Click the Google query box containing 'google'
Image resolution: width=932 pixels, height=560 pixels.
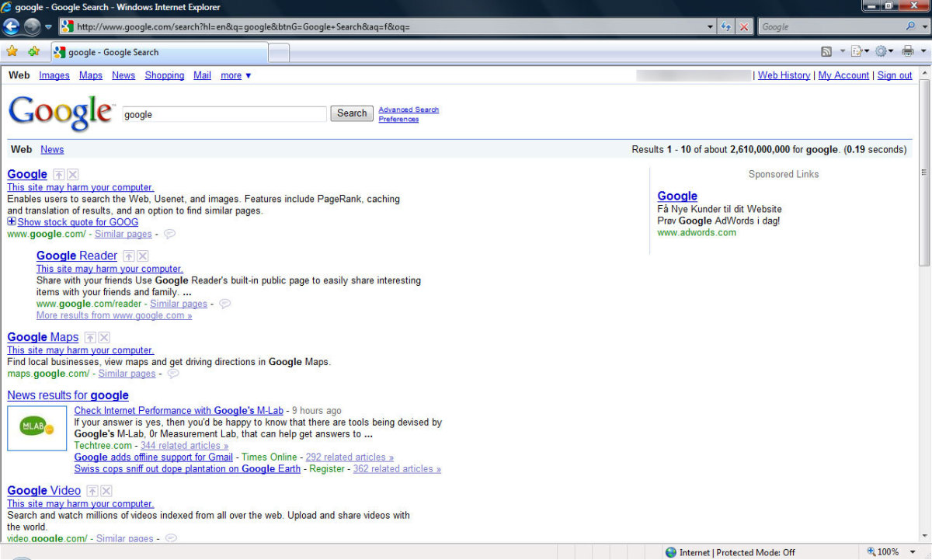pyautogui.click(x=224, y=114)
